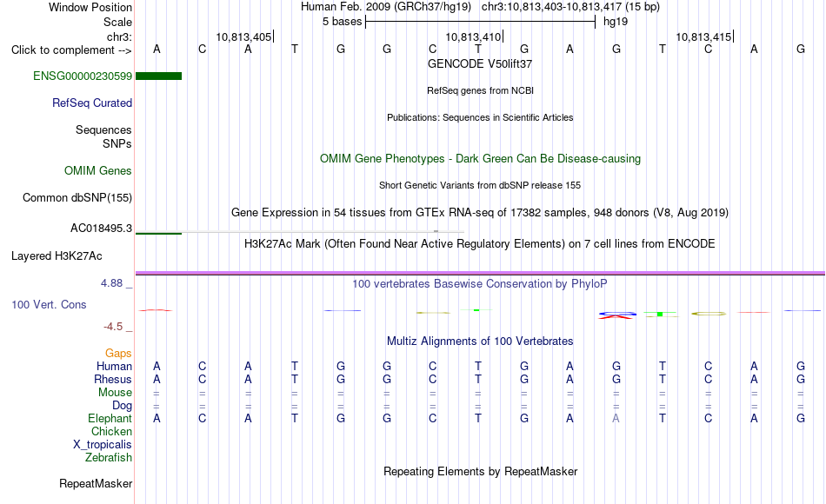Click the Human species label
The height and width of the screenshot is (504, 826).
pyautogui.click(x=114, y=366)
